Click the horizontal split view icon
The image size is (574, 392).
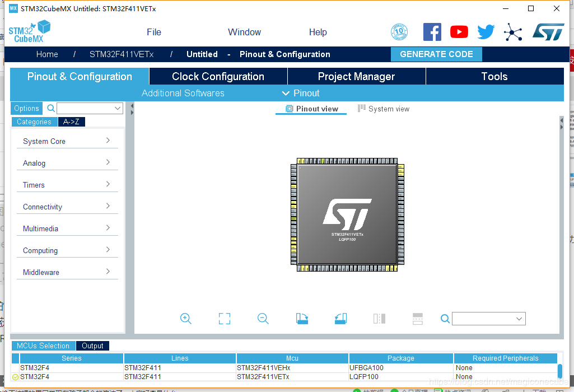pos(418,319)
